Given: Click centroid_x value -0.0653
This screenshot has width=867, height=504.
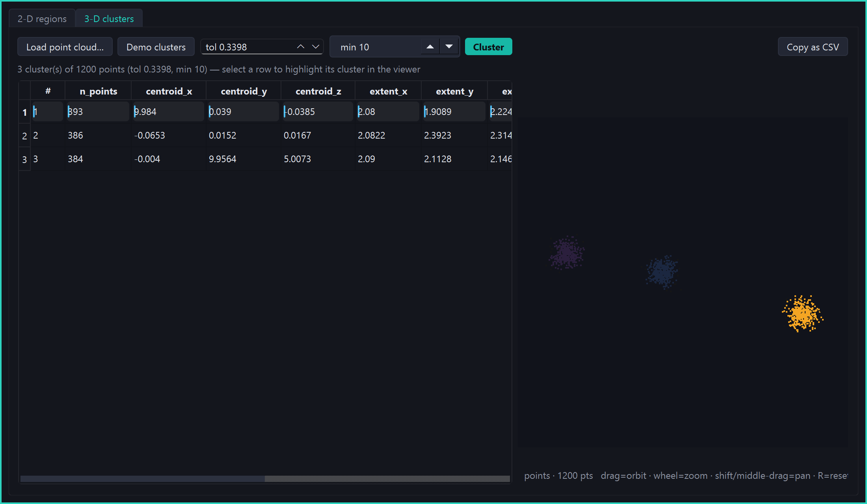Looking at the screenshot, I should tap(169, 135).
